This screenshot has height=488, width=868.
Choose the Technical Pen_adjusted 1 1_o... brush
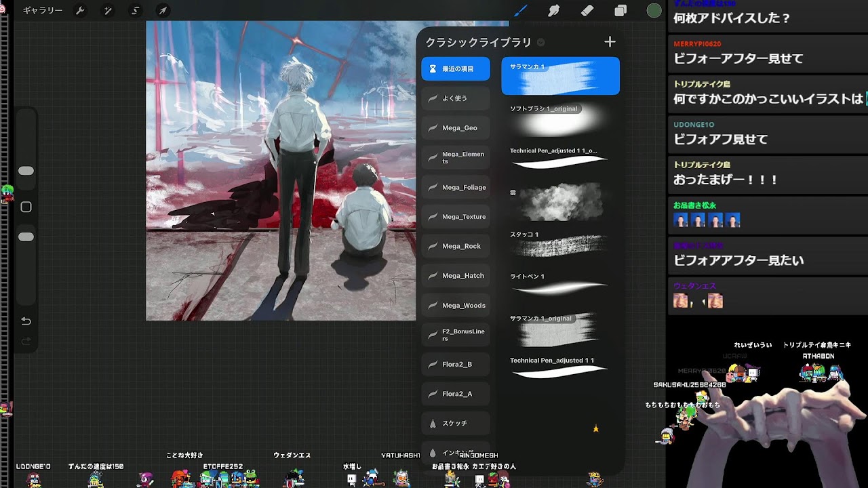pos(560,159)
